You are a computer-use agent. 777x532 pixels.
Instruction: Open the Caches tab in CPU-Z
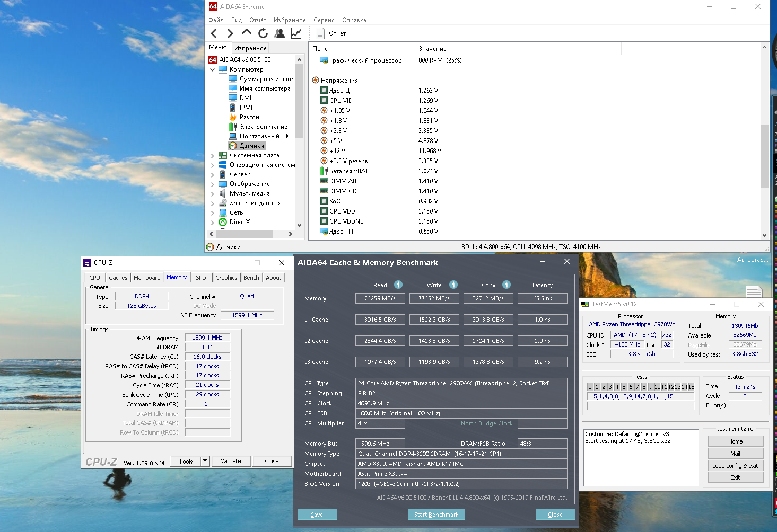click(x=118, y=278)
